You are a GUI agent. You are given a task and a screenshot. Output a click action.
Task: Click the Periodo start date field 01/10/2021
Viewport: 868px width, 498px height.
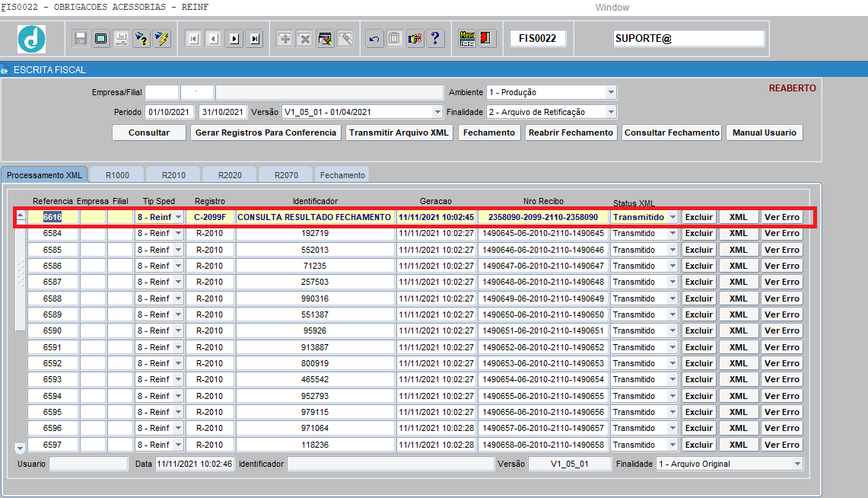[170, 112]
